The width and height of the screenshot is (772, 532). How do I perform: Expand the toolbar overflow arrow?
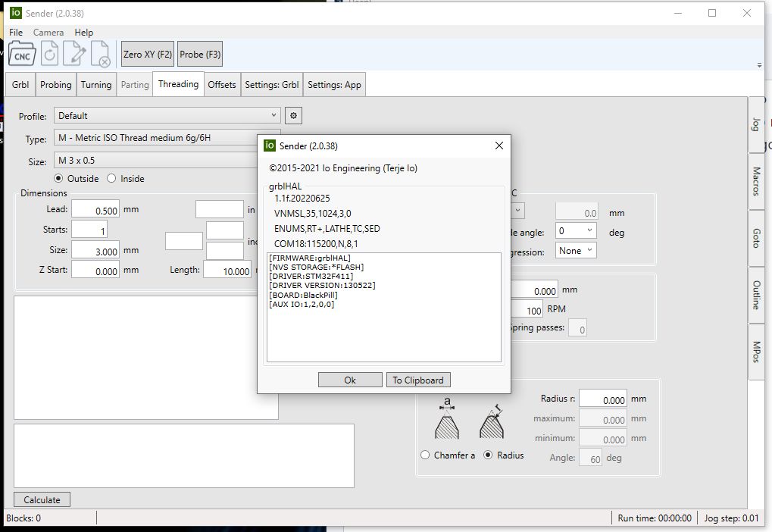[759, 65]
